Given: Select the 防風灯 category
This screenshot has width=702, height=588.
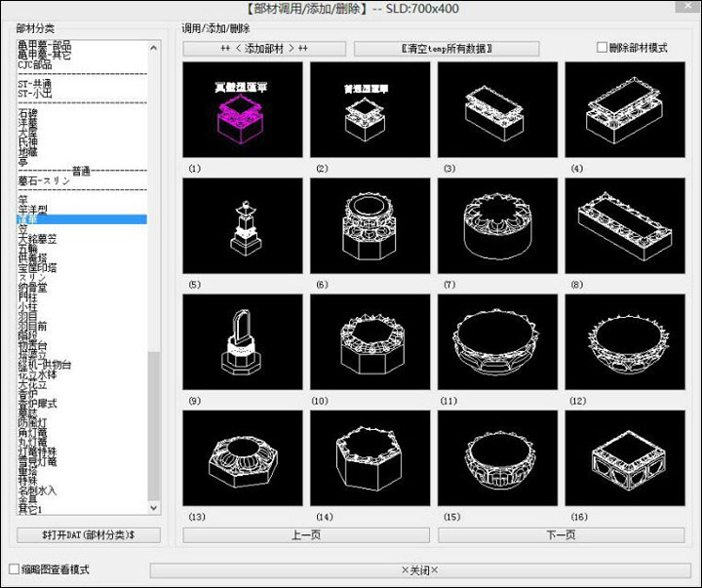Looking at the screenshot, I should click(x=32, y=423).
